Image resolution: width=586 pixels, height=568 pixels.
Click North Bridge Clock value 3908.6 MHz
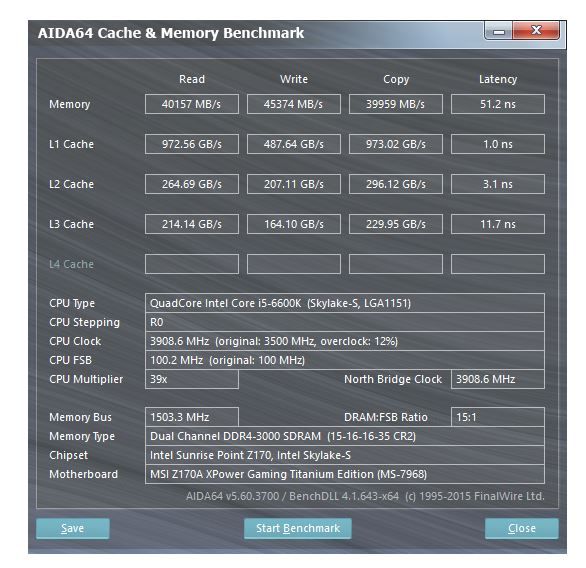498,379
